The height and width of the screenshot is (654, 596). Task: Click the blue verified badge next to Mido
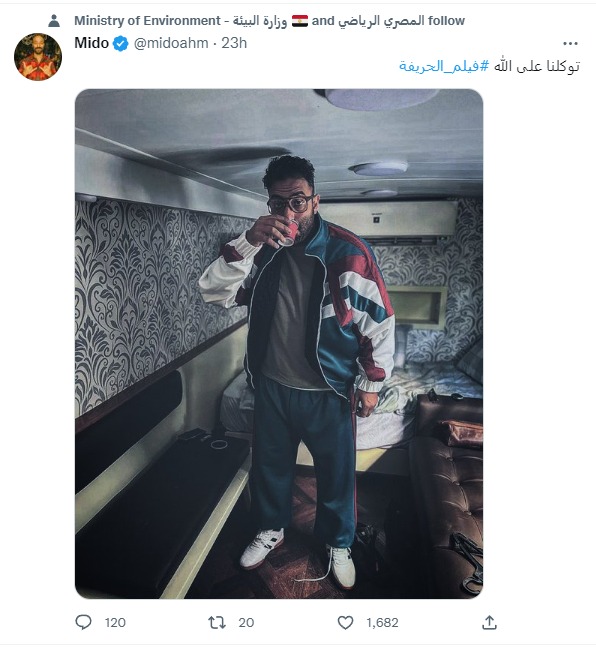pyautogui.click(x=121, y=43)
